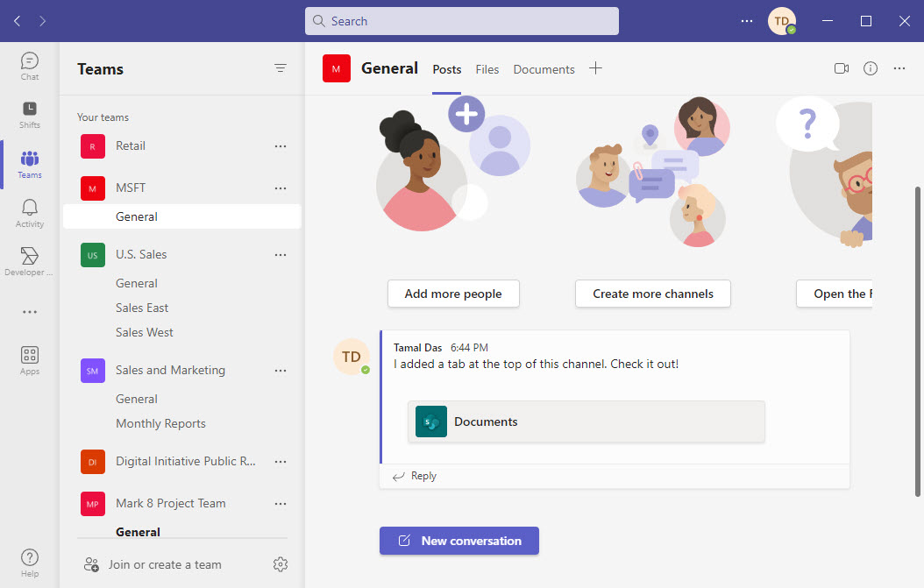
Task: Open the TD profile avatar menu
Action: [782, 21]
